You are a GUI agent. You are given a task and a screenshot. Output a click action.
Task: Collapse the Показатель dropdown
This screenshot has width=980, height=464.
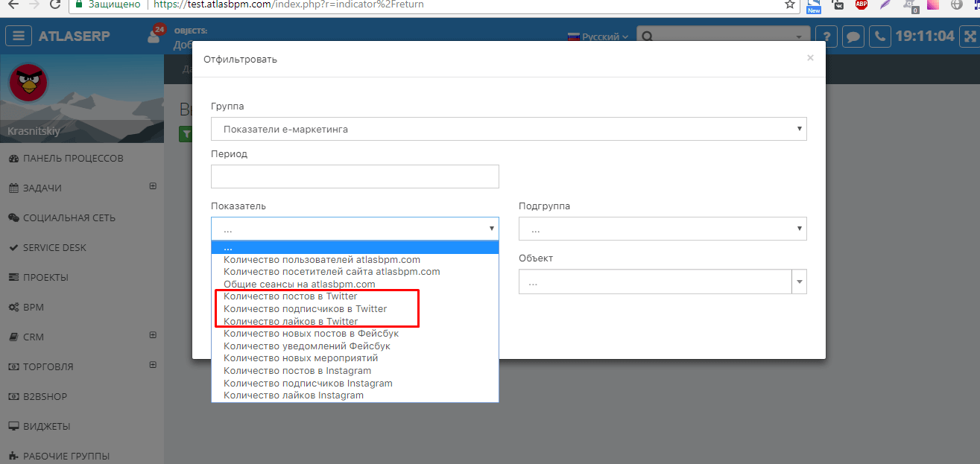355,229
